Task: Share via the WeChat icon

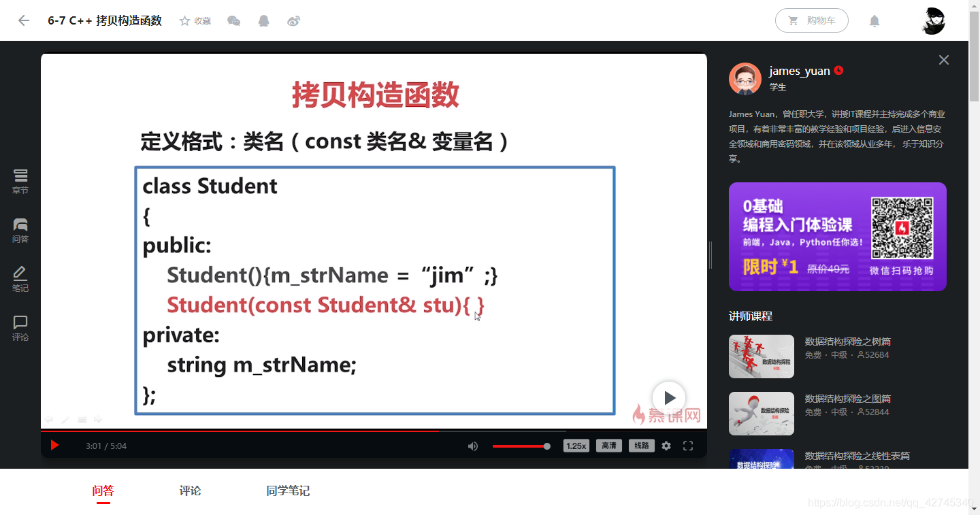Action: point(233,21)
